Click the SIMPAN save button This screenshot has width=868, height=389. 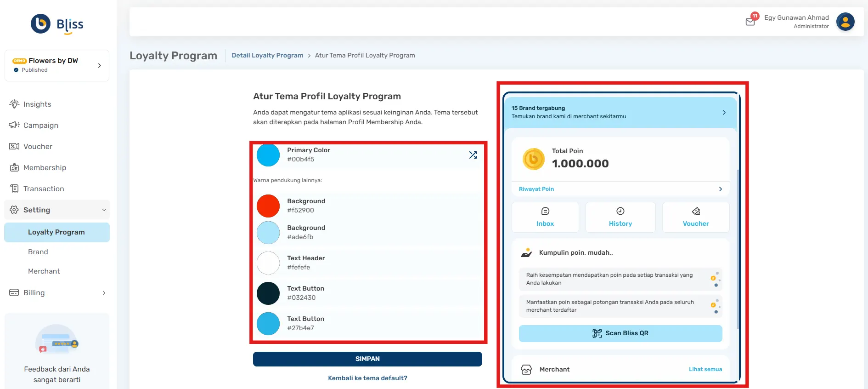coord(367,359)
